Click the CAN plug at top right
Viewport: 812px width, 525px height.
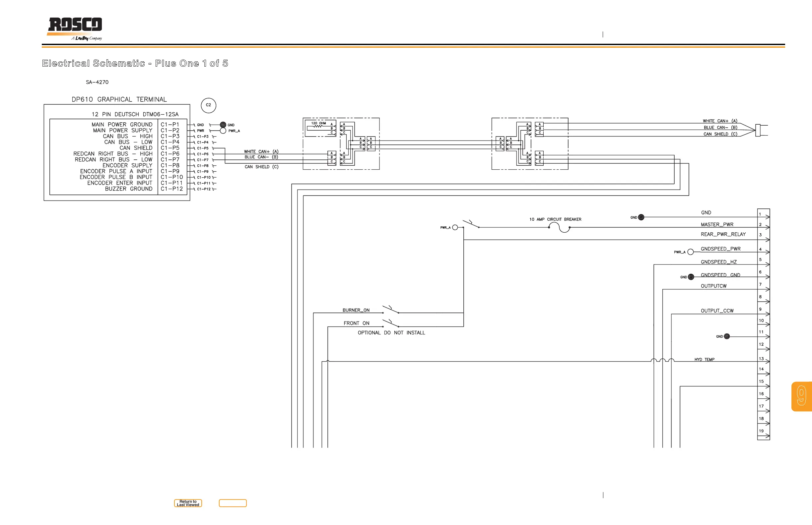[758, 130]
